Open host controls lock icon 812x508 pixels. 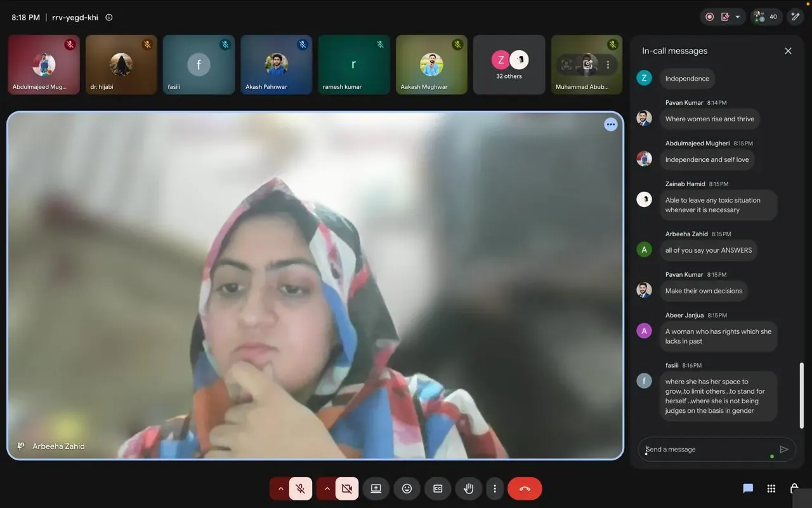pyautogui.click(x=794, y=488)
